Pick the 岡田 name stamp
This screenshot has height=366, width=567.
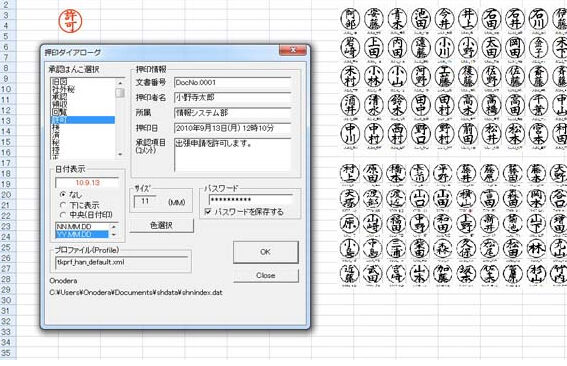[515, 47]
